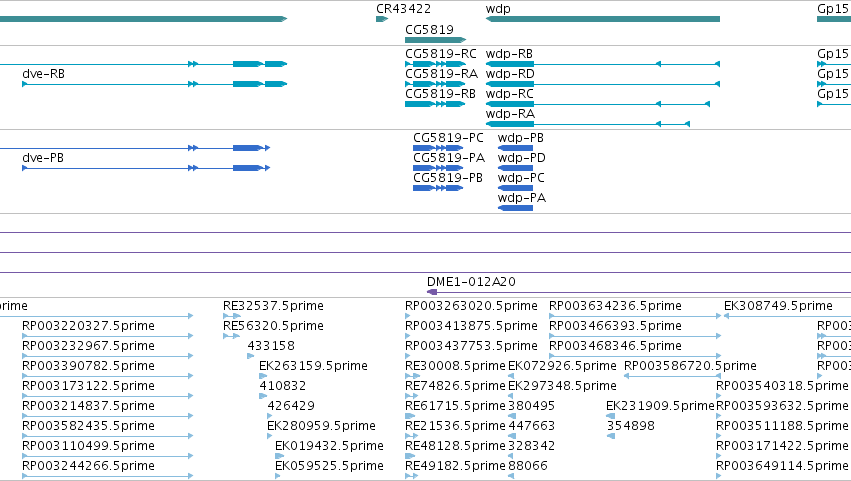
Task: Select RP003232967.5prime EST label
Action: tap(88, 346)
